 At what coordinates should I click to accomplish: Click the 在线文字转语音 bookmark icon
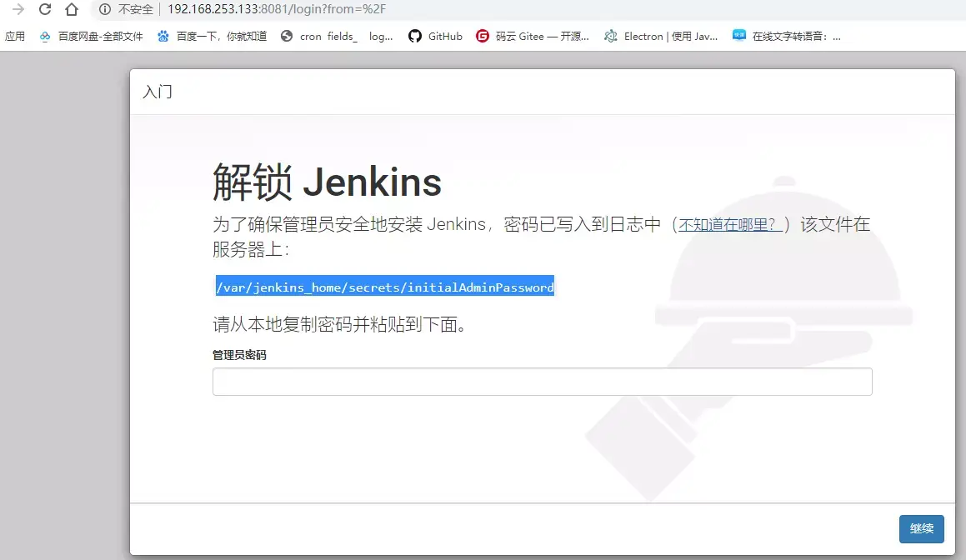(x=738, y=35)
